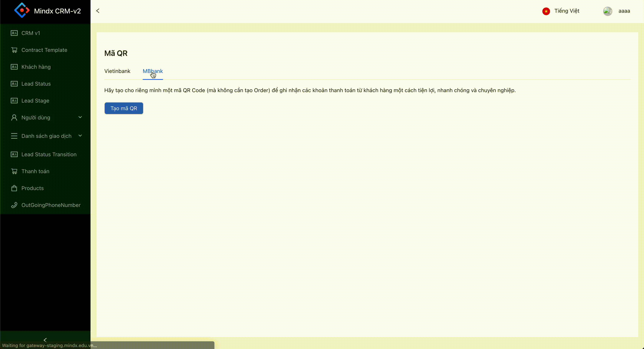Click the Mindx CRM-v2 logo icon
The image size is (644, 349).
tap(22, 11)
